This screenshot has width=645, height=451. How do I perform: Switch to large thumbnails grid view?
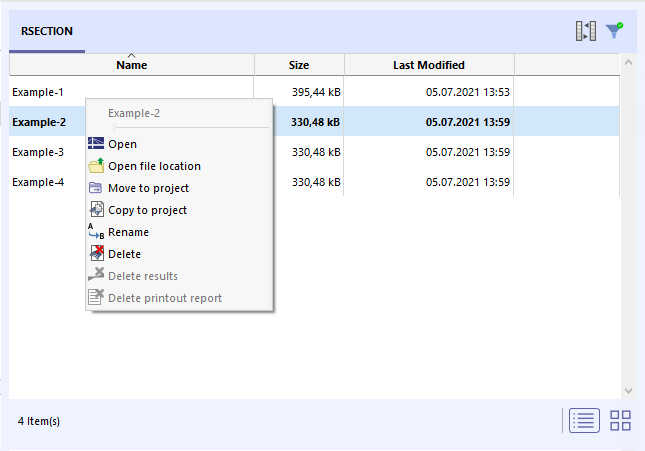point(620,420)
